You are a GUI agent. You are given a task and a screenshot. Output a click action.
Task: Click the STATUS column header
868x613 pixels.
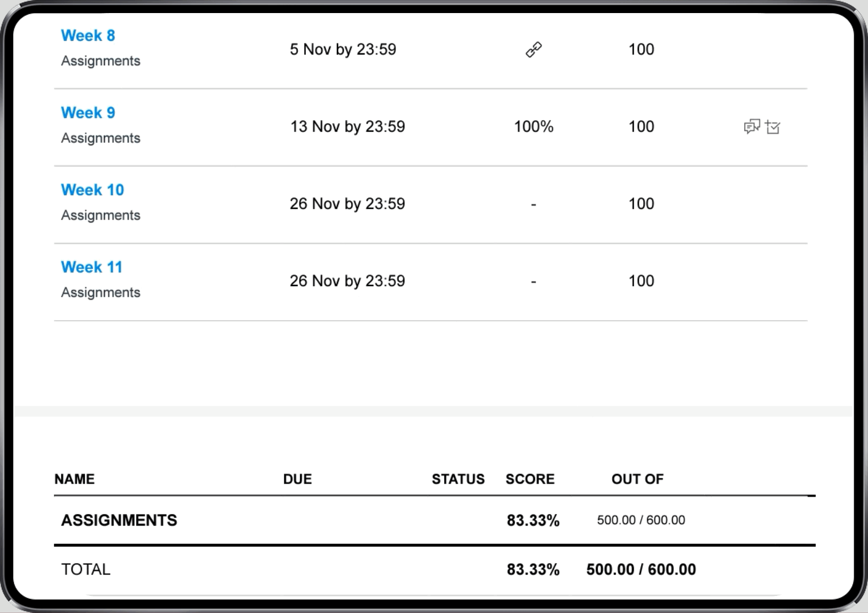(x=458, y=479)
